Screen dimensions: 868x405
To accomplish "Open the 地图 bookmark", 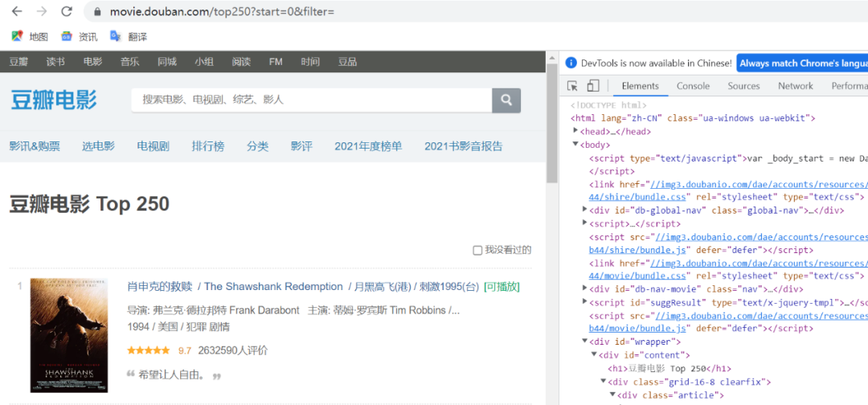I will pyautogui.click(x=30, y=36).
